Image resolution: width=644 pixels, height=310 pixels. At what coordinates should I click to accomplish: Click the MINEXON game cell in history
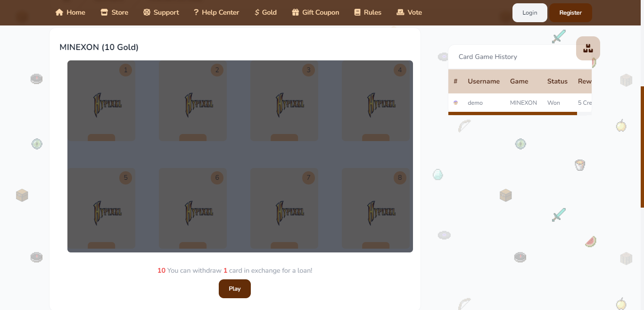pyautogui.click(x=523, y=103)
